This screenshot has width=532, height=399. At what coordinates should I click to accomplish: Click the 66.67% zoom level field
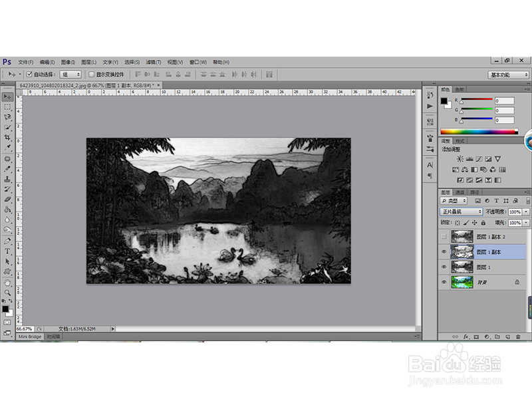click(x=25, y=329)
